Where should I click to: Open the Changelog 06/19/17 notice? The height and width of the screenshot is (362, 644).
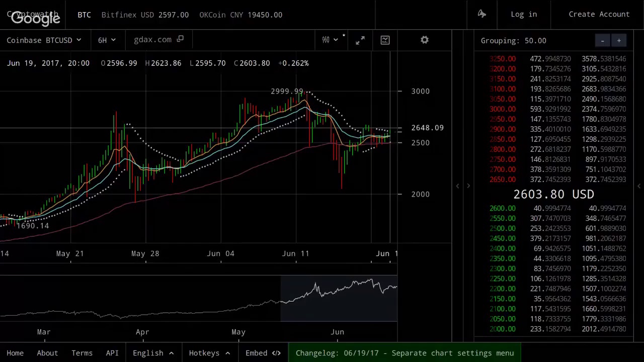405,353
